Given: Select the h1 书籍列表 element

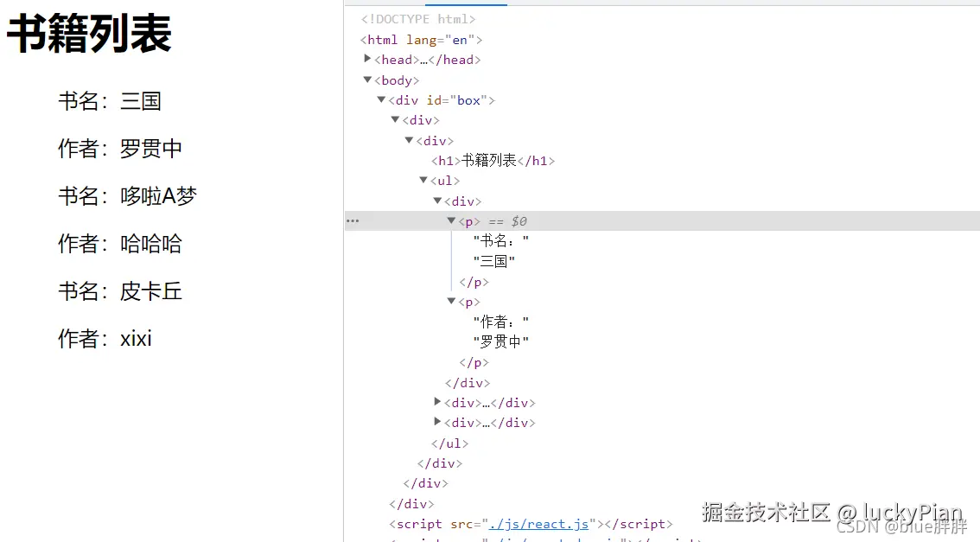Looking at the screenshot, I should 493,160.
